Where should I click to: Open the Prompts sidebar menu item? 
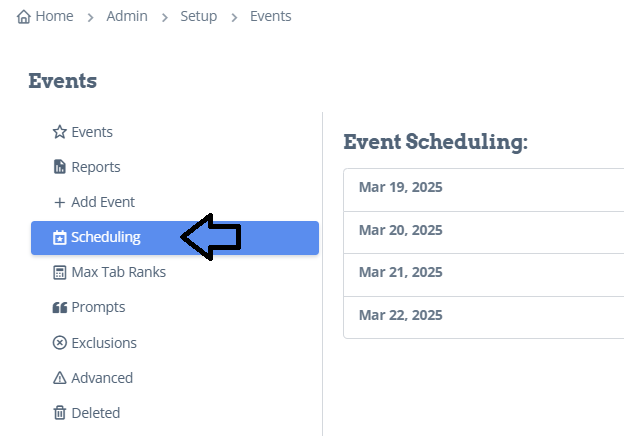pos(175,308)
